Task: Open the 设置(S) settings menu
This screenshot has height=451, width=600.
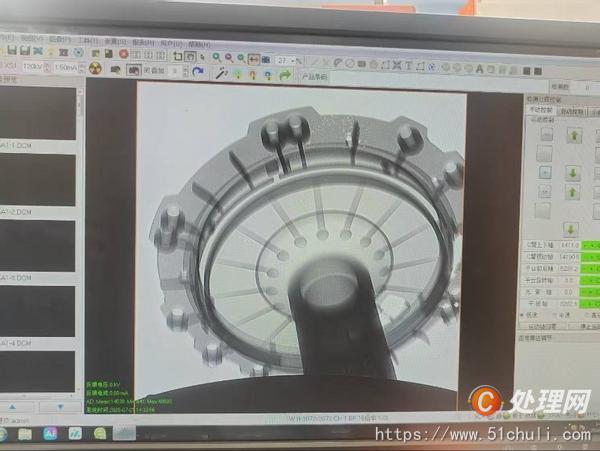Action: pyautogui.click(x=116, y=42)
